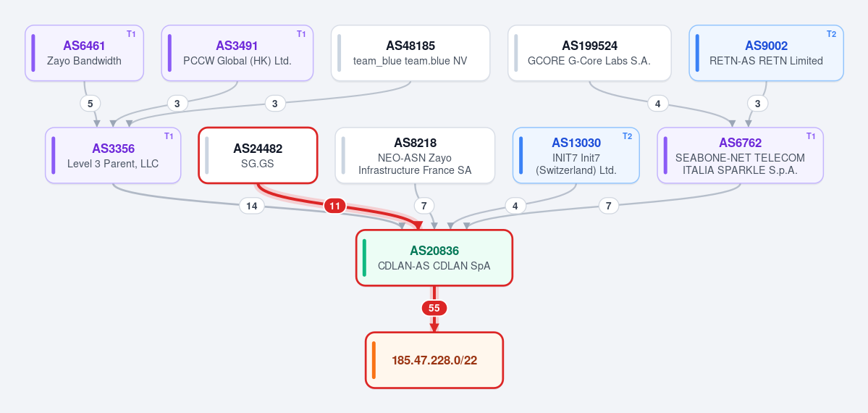
Task: Click the AS9002 RETN Limited node
Action: coord(766,53)
